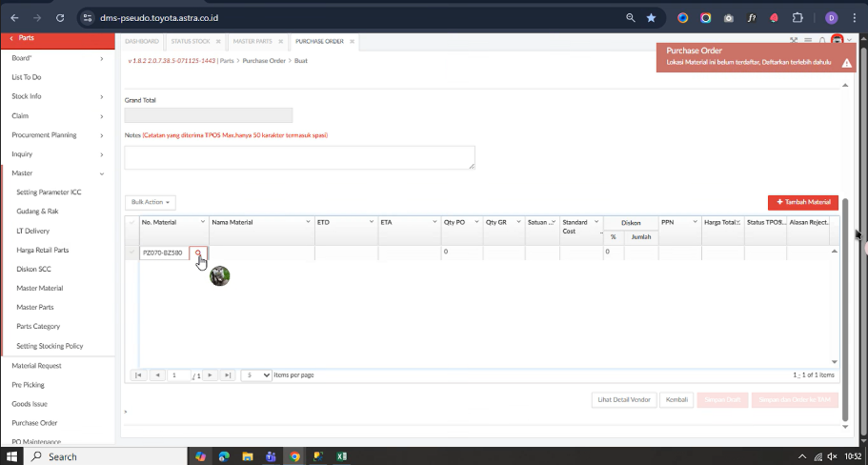Viewport: 868px width, 465px height.
Task: Click the material search magnifier icon
Action: tap(198, 253)
